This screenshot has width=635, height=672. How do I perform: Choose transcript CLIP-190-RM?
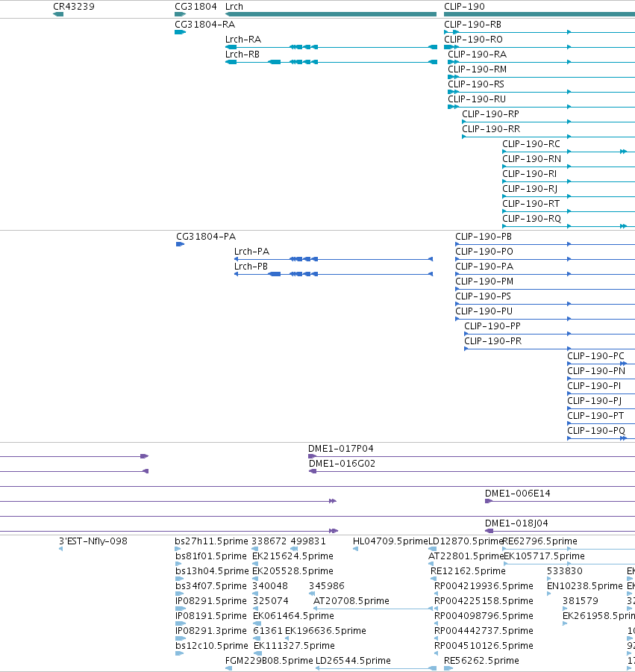[x=477, y=69]
